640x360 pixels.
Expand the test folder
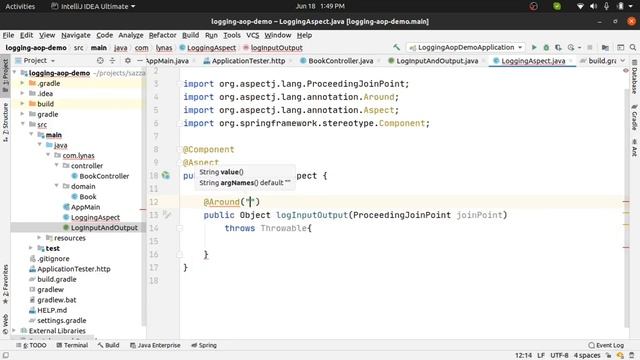coord(31,248)
